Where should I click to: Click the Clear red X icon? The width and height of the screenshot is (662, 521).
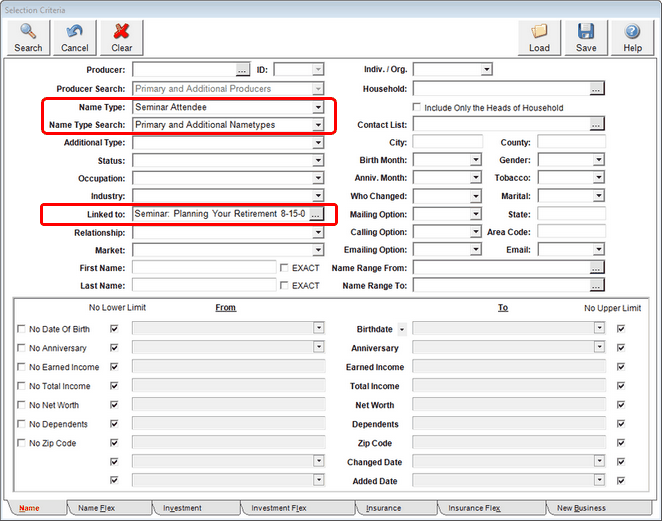[121, 37]
